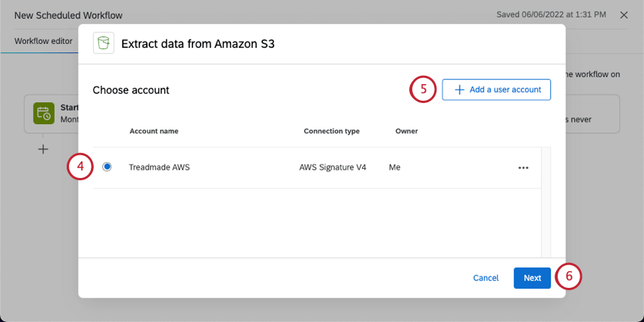Click the Amazon S3 bucket icon
644x322 pixels.
click(104, 43)
